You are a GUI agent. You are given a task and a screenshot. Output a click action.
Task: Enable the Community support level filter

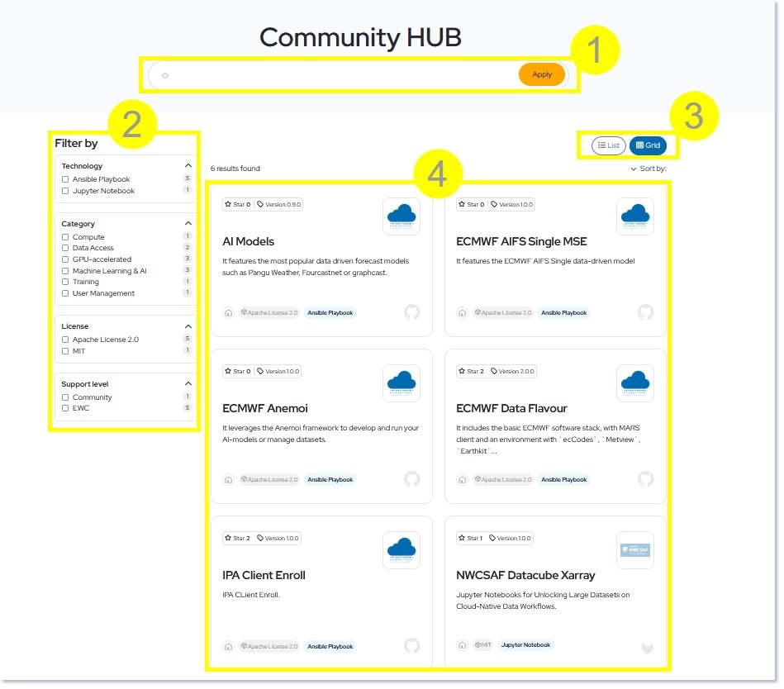tap(65, 398)
